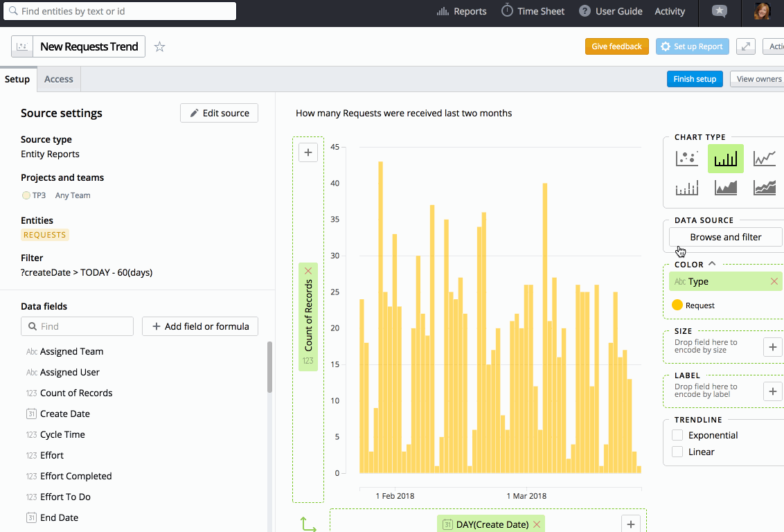Image resolution: width=784 pixels, height=532 pixels.
Task: Switch to the Access tab
Action: click(58, 79)
